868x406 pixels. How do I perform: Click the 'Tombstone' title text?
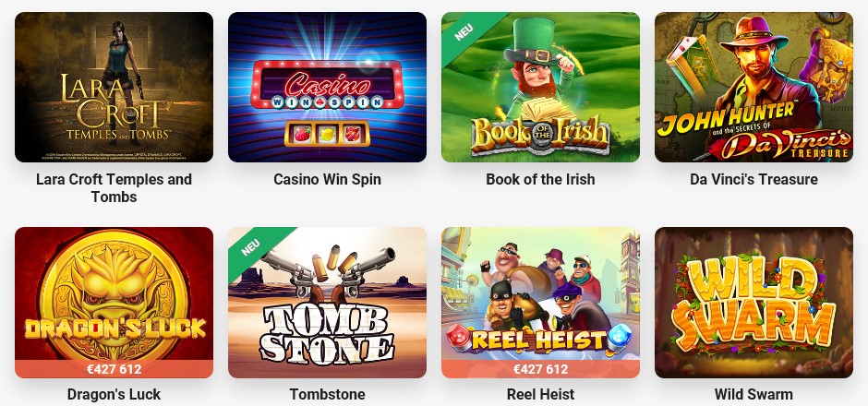[327, 394]
